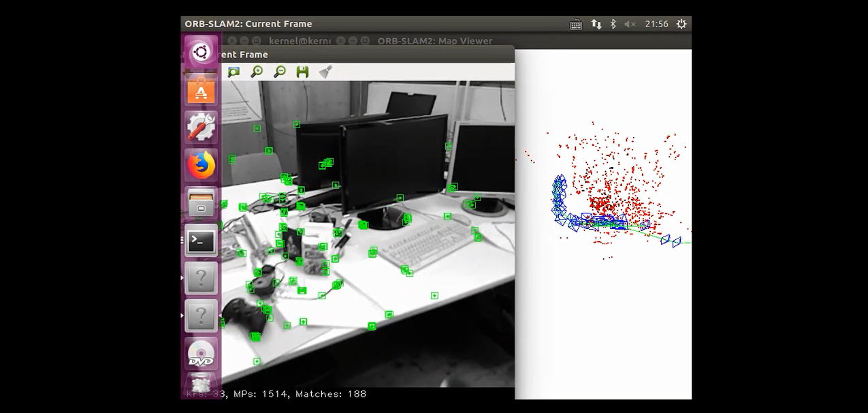Click the camera image in Current Frame window
This screenshot has height=413, width=868.
coord(368,234)
